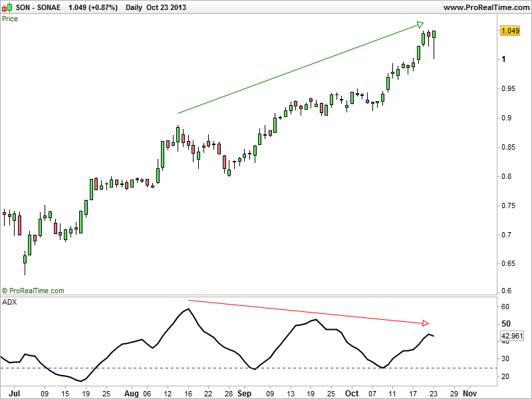Click the 'Daily' timeframe label

coord(134,7)
